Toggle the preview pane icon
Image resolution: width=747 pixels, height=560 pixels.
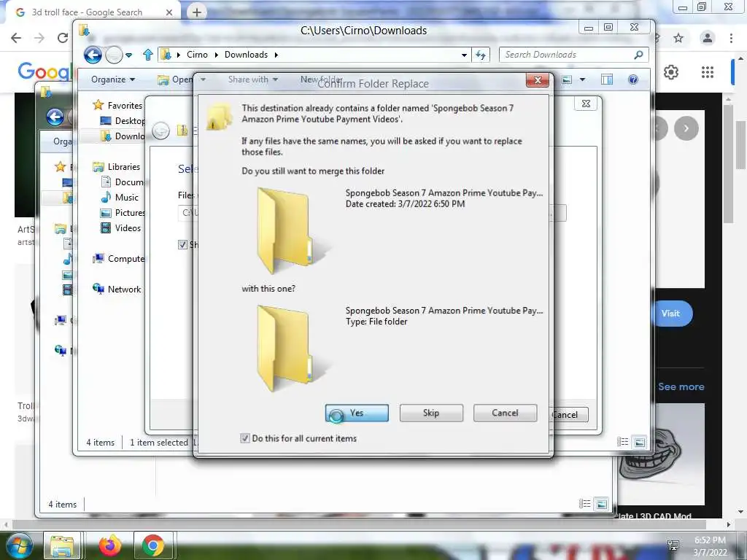[x=607, y=79]
